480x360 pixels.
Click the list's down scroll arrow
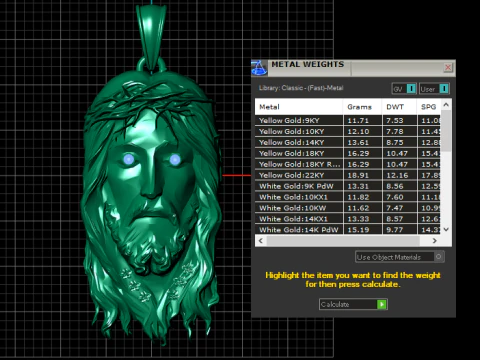click(x=446, y=229)
